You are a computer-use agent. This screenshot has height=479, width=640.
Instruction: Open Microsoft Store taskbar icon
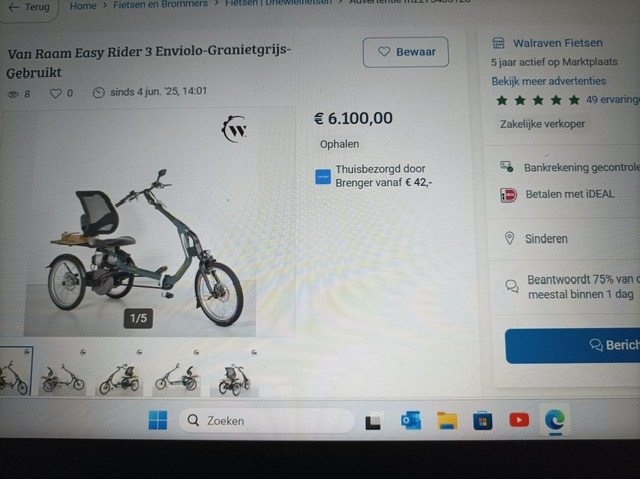(482, 421)
